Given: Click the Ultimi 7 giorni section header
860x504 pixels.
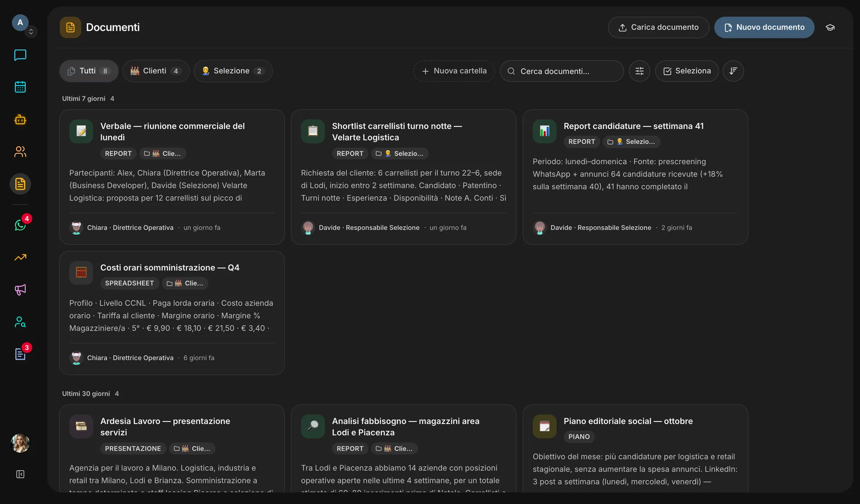Looking at the screenshot, I should [88, 98].
